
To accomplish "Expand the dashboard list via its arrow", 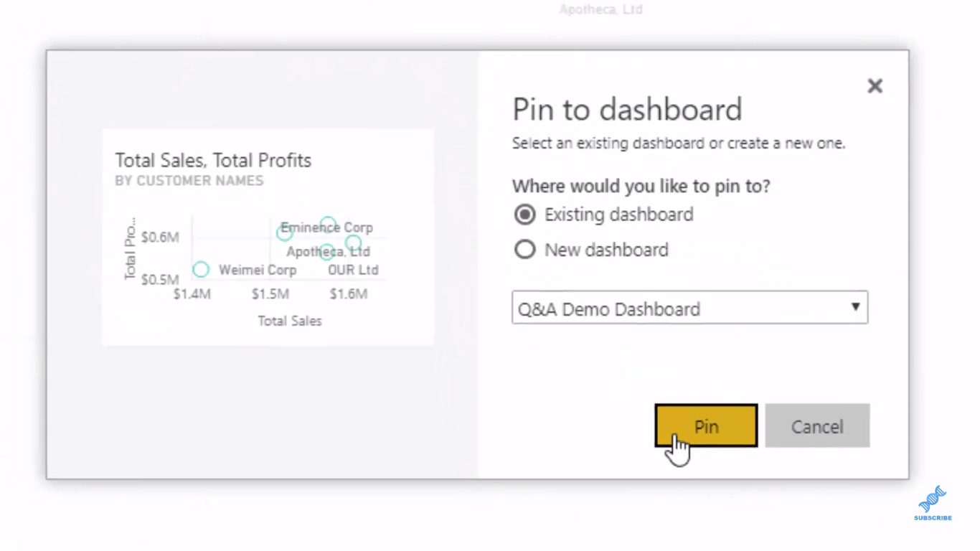I will click(x=855, y=307).
